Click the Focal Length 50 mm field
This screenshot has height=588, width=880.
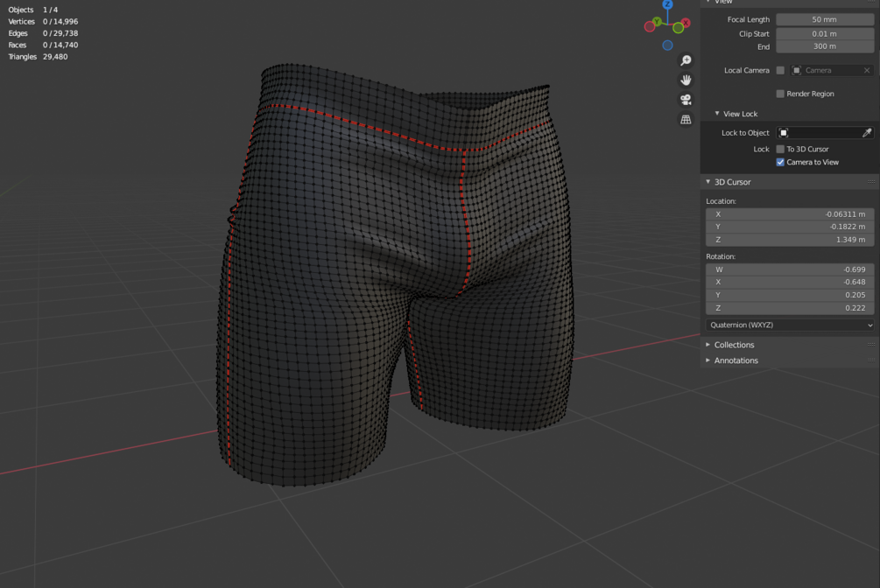tap(825, 19)
